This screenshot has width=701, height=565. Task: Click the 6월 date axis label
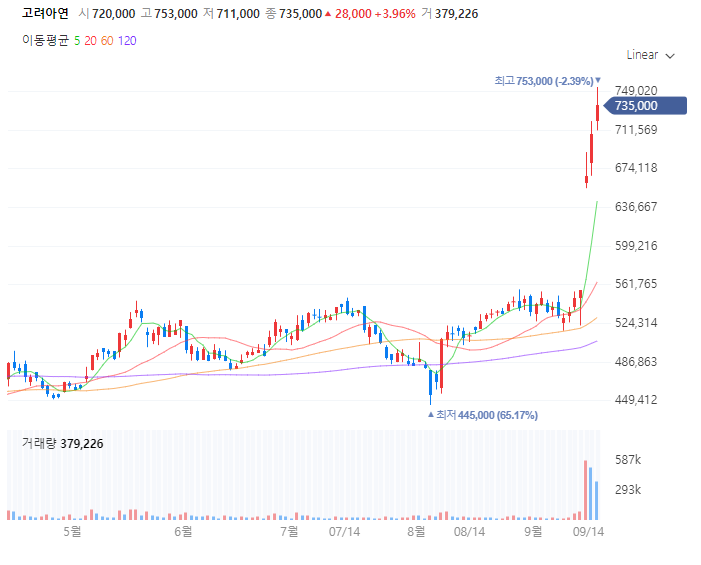(183, 531)
